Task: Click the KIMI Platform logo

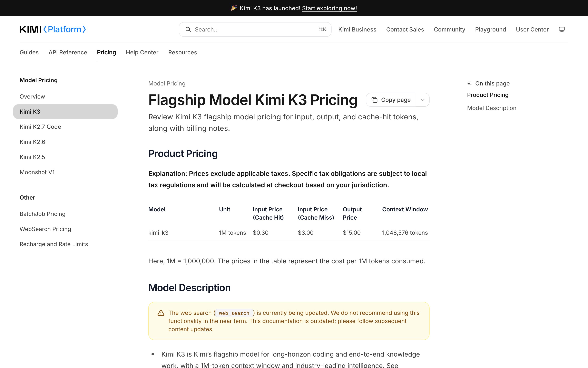Action: [x=53, y=29]
